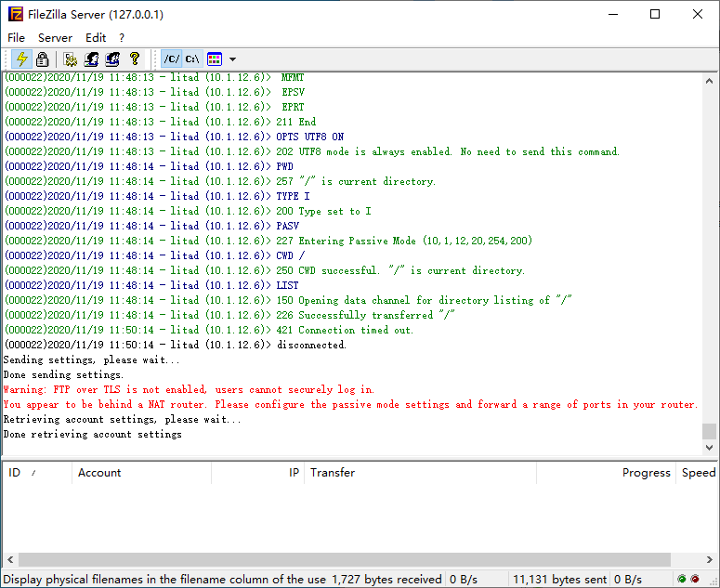Click the 'Display physical filenames' status bar hint
Screen dimensions: 720x588
click(164, 580)
